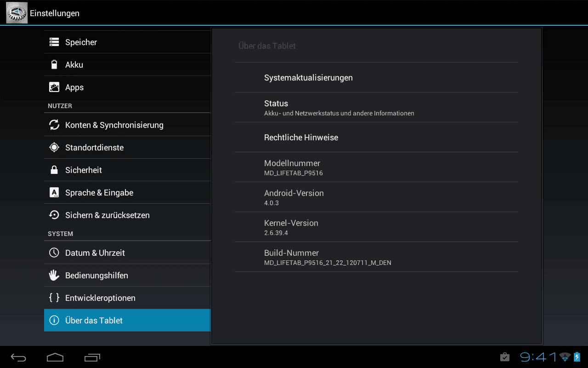Open Rechtliche Hinweise

click(x=376, y=137)
